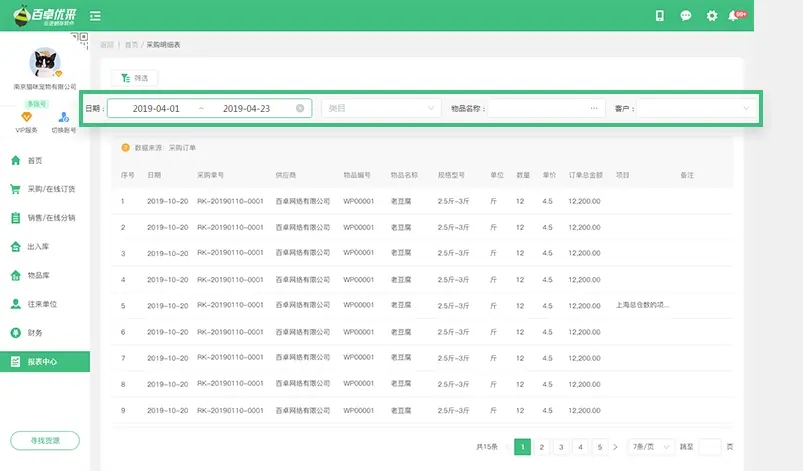Click the 日期 column header
Image resolution: width=803 pixels, height=471 pixels.
click(x=154, y=175)
